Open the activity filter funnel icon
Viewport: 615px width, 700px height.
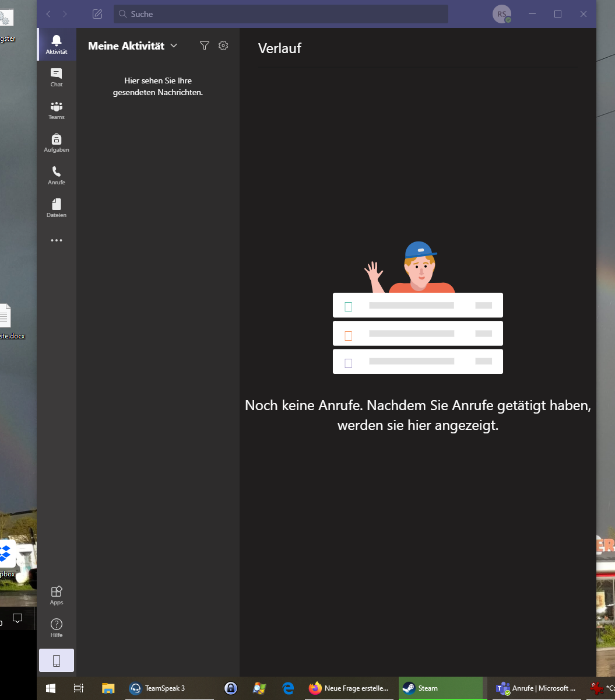[204, 45]
